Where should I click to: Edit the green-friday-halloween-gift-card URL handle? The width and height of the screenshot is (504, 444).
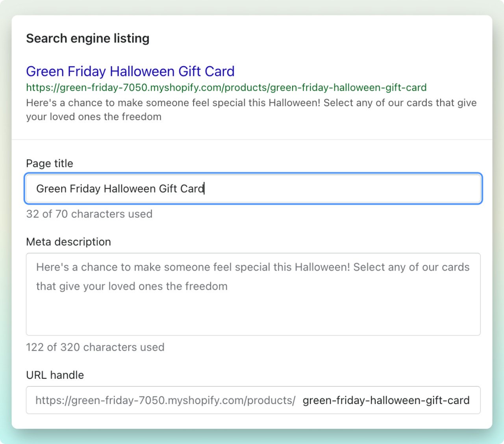click(386, 400)
